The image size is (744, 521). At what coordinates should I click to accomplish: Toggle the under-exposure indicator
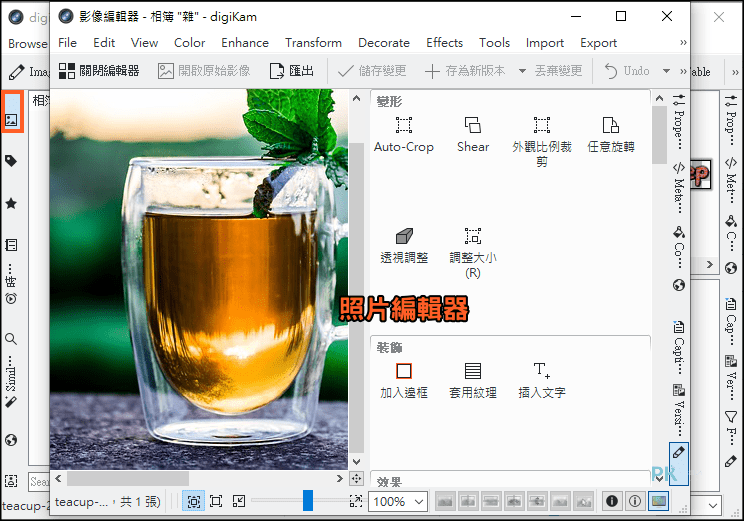(x=612, y=501)
